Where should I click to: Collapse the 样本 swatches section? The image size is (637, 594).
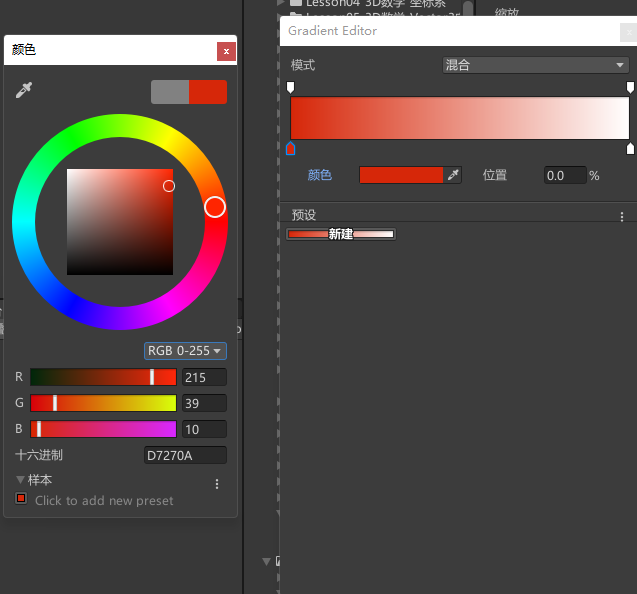tap(21, 480)
